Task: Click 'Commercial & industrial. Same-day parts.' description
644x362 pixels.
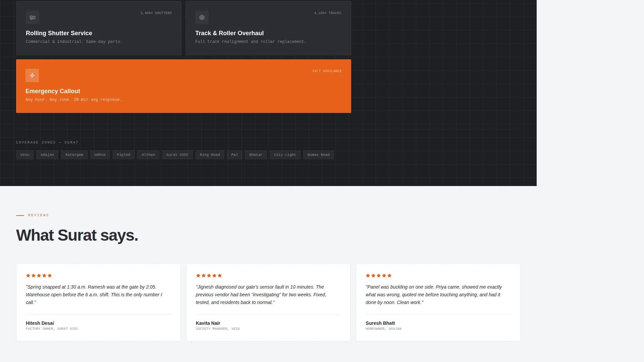Action: click(74, 42)
